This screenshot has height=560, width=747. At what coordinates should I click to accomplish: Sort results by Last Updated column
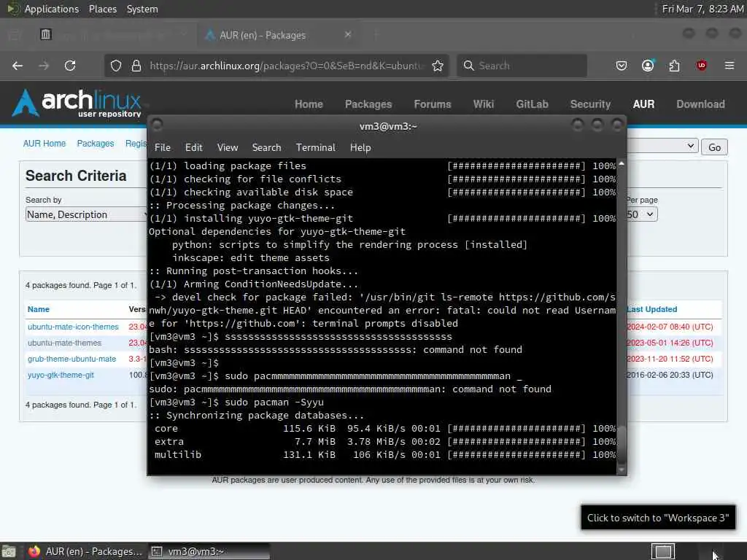tap(651, 309)
